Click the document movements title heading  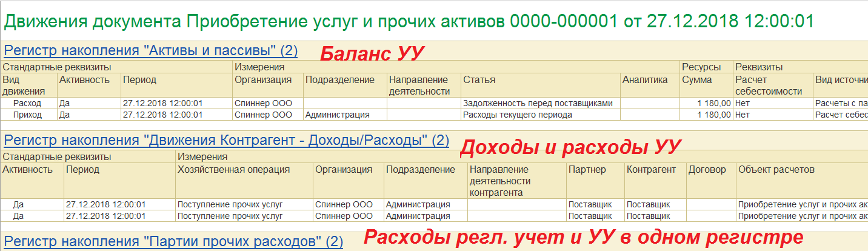coord(409,21)
